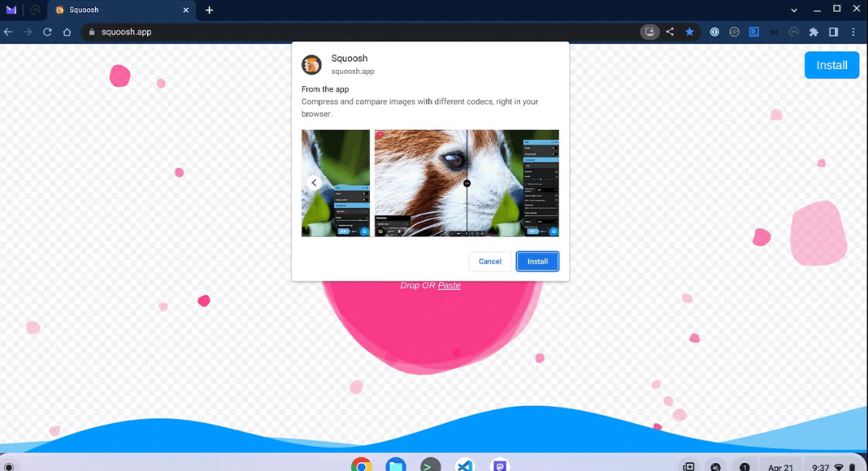Click the squoosh.app domain text in dialog
The width and height of the screenshot is (868, 471).
click(353, 71)
